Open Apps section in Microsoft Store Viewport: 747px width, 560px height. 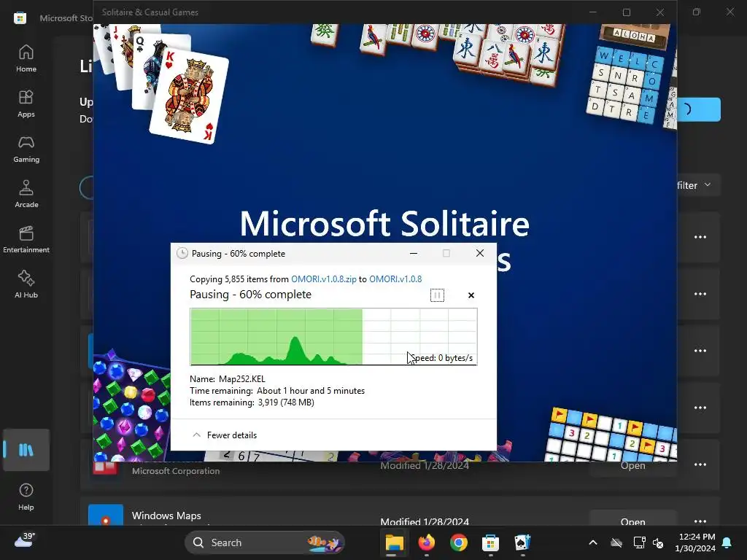(26, 104)
